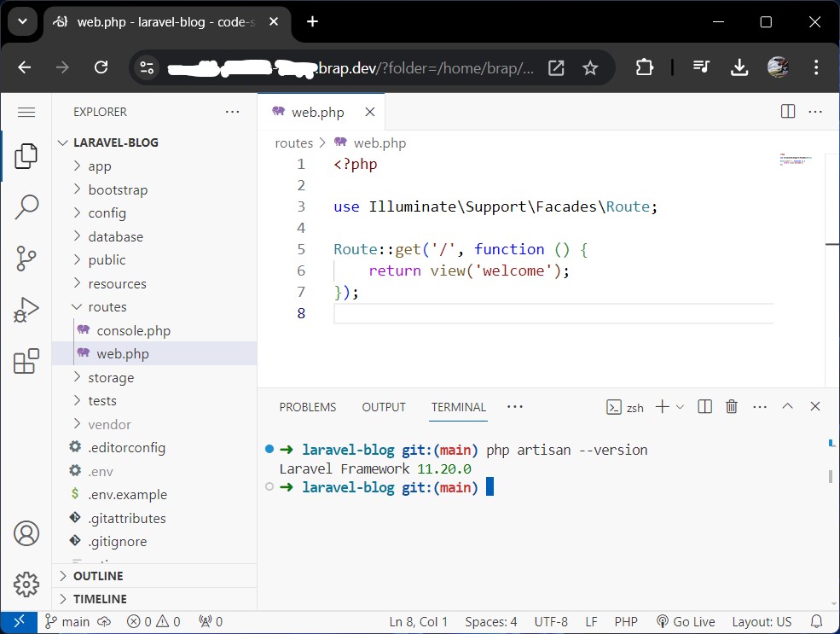Screen dimensions: 840x634
Task: Switch to the PROBLEMS tab
Action: pyautogui.click(x=308, y=407)
